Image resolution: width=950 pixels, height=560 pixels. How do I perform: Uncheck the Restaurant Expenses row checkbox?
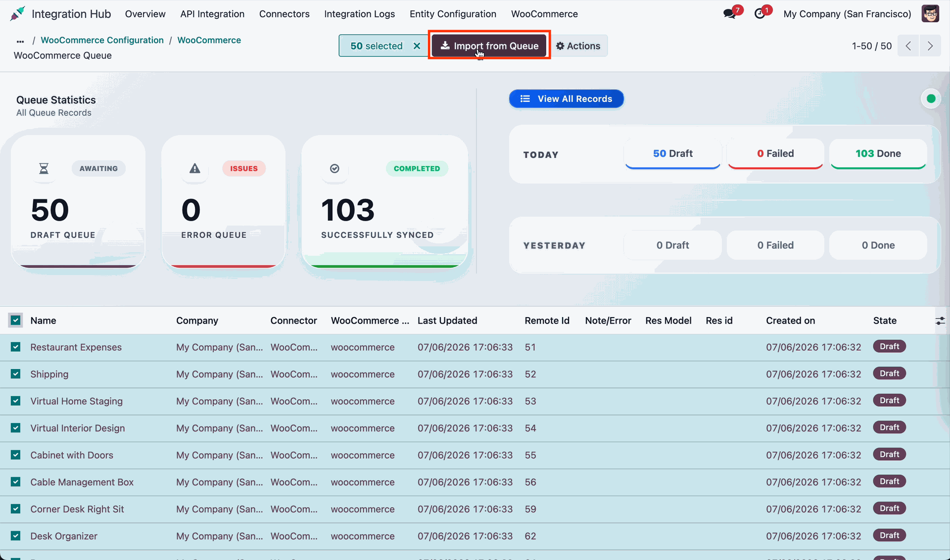(16, 347)
